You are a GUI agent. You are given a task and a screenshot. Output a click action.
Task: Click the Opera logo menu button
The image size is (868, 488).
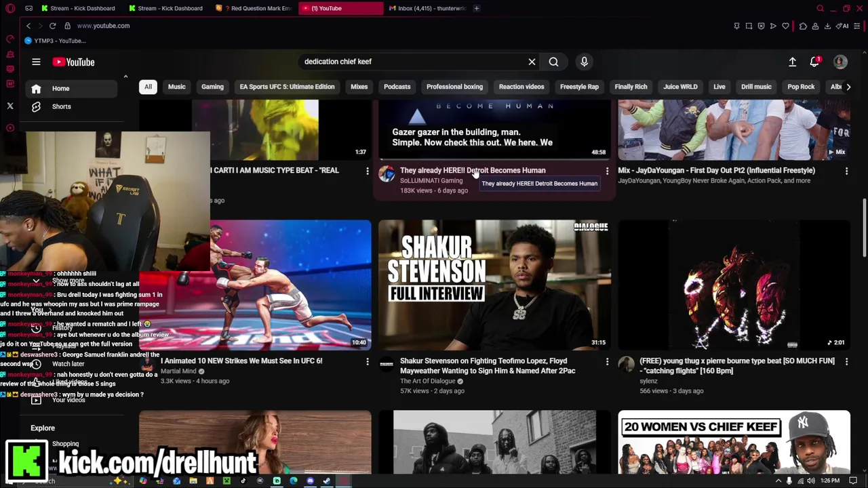pos(10,8)
